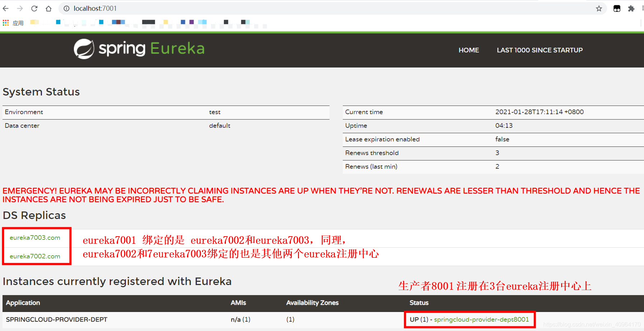The height and width of the screenshot is (331, 644).
Task: Click the Availability Zones column header
Action: click(x=312, y=303)
